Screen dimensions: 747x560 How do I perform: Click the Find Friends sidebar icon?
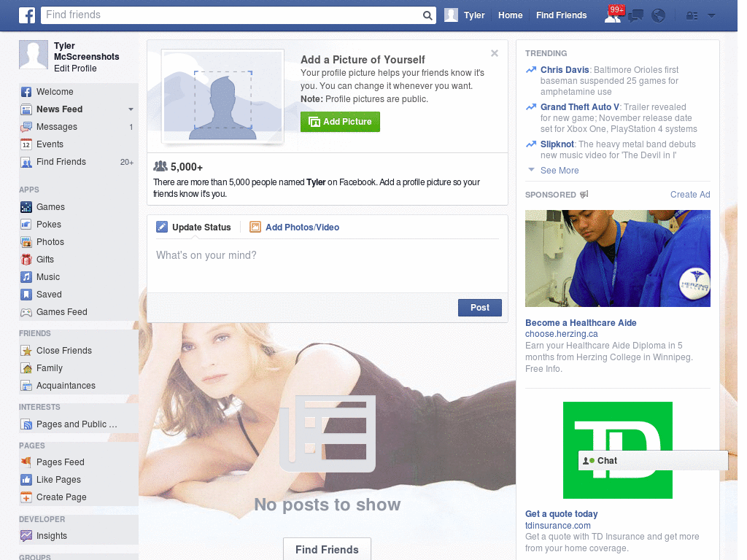click(x=26, y=162)
